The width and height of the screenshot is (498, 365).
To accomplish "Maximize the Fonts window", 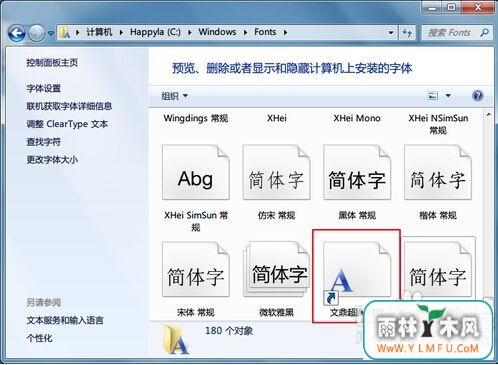I will click(x=451, y=7).
